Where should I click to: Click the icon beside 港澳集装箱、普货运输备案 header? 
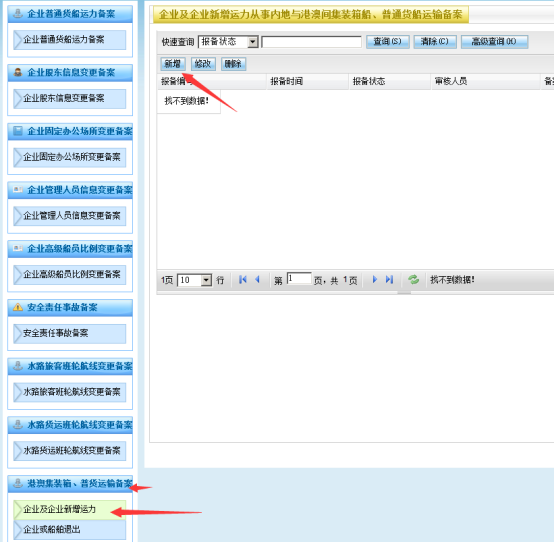coord(17,483)
